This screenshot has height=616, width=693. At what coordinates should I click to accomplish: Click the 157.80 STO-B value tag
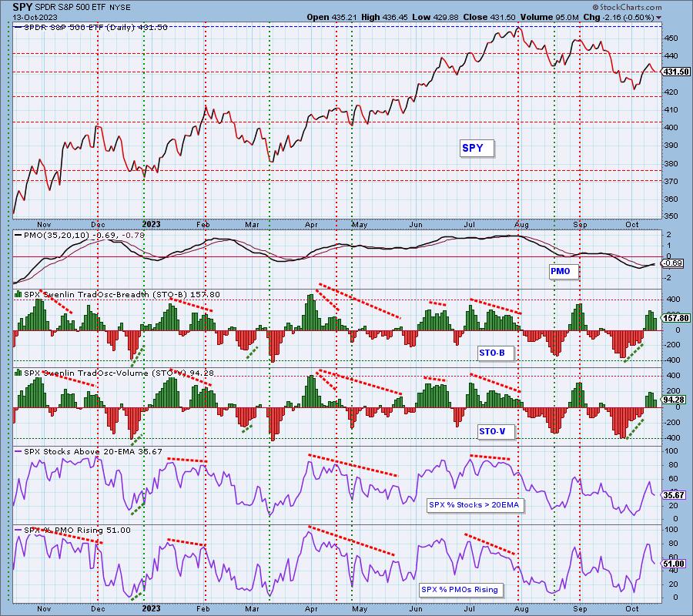click(x=676, y=318)
